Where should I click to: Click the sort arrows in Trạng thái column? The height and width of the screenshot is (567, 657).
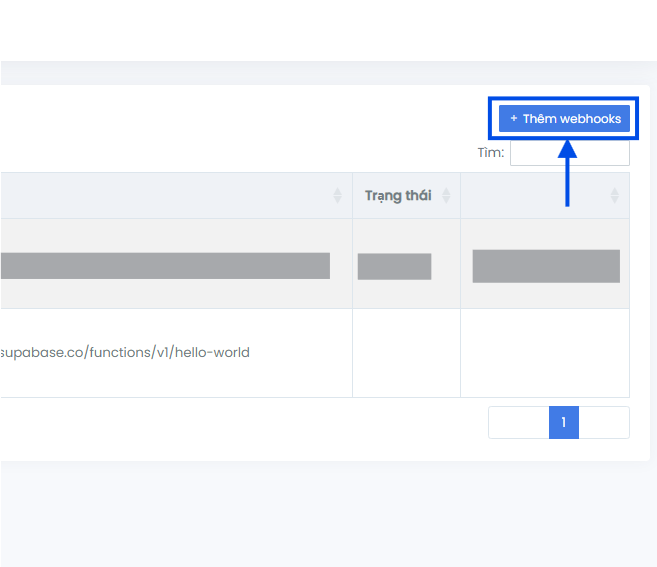click(446, 196)
